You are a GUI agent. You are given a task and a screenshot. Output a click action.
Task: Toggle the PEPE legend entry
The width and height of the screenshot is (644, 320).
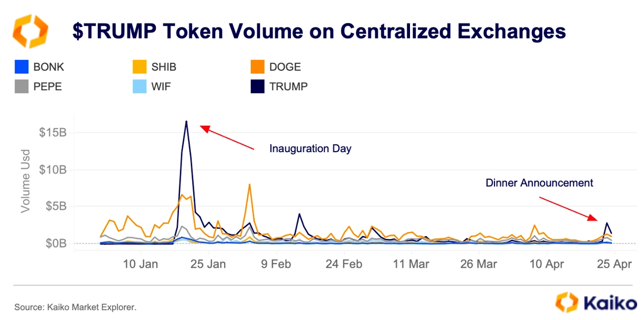pos(38,87)
